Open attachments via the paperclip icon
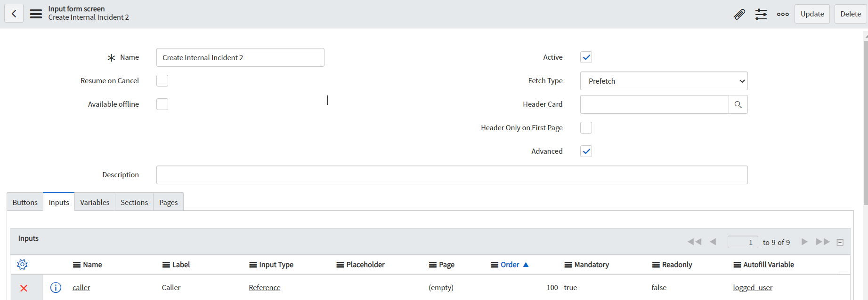 tap(739, 14)
